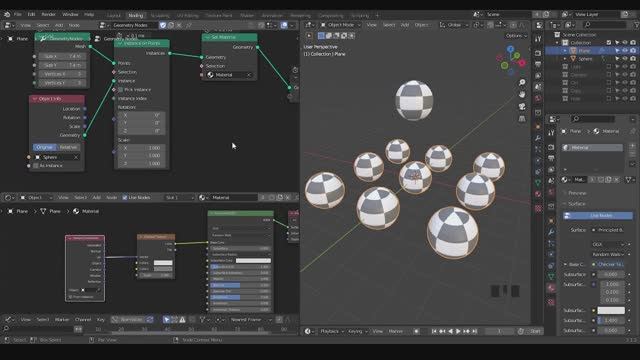Select the box-select tool icon in viewport header
This screenshot has height=360, width=640.
[x=321, y=36]
